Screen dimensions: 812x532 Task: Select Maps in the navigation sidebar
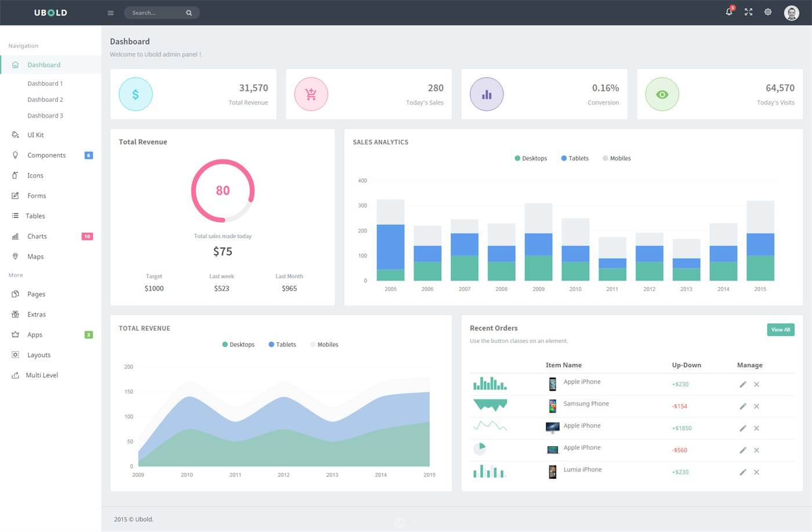tap(35, 257)
